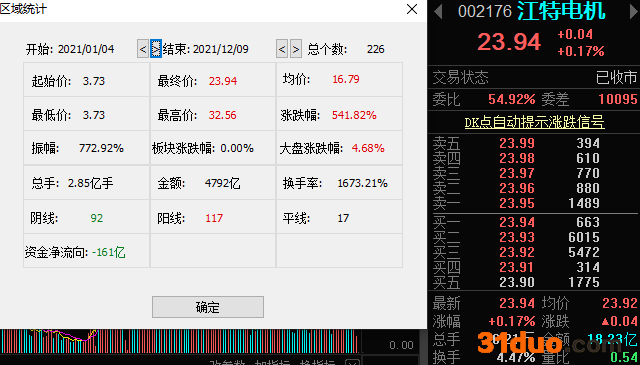The image size is (640, 365).
Task: Step start date back with left arrow
Action: 143,49
